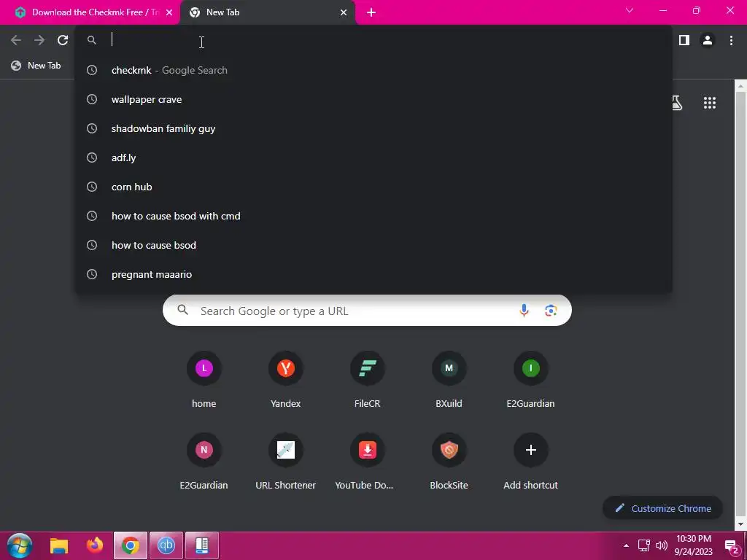747x560 pixels.
Task: Open the Google apps grid
Action: click(x=709, y=102)
